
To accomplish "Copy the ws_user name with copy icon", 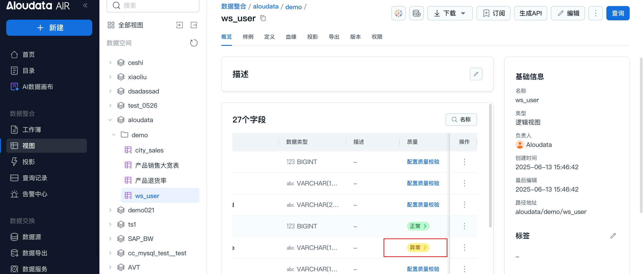I will [263, 18].
